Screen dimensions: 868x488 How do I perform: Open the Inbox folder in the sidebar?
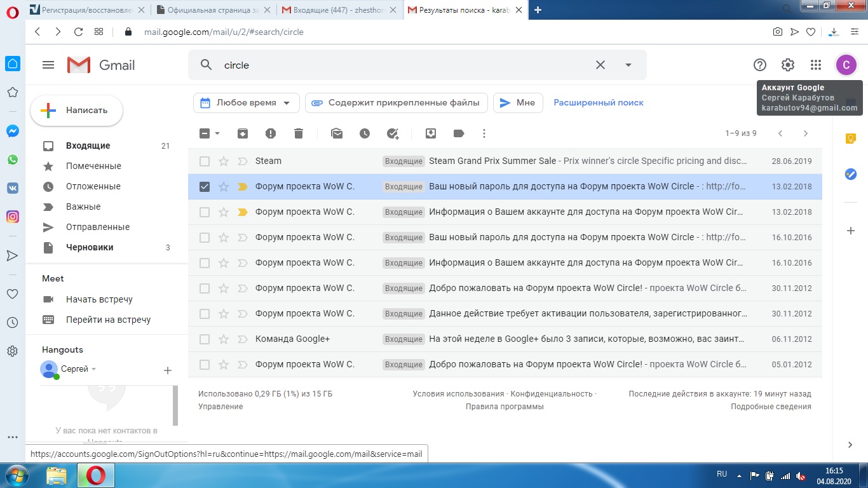[88, 146]
